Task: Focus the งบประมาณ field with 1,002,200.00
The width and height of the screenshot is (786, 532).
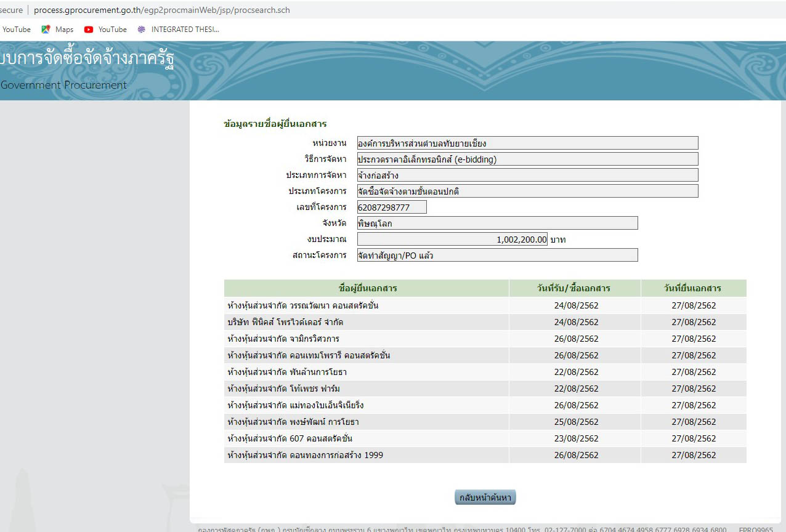Action: pos(452,240)
